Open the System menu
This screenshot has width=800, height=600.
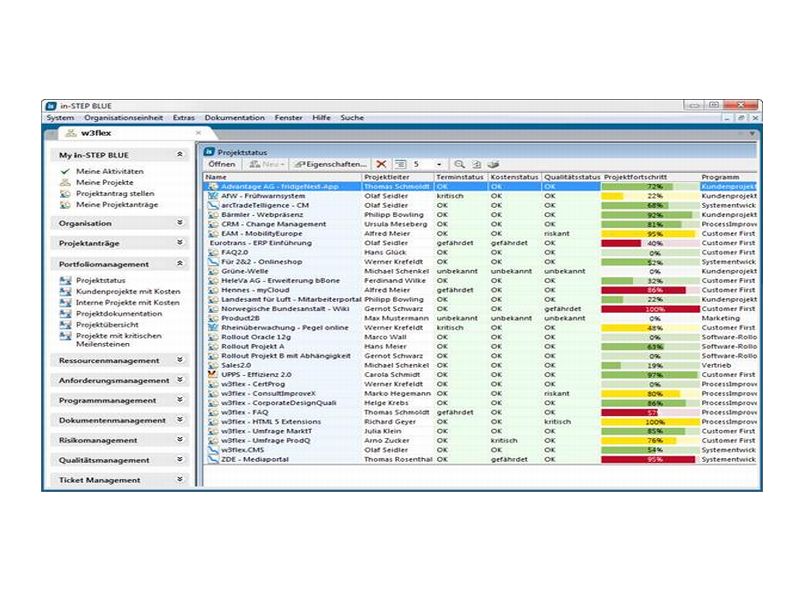click(60, 118)
